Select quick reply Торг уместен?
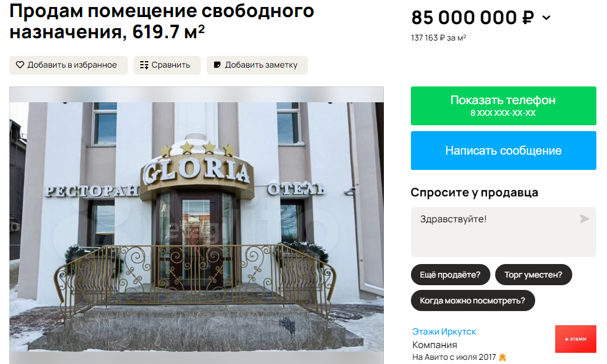This screenshot has width=607, height=364. 533,275
